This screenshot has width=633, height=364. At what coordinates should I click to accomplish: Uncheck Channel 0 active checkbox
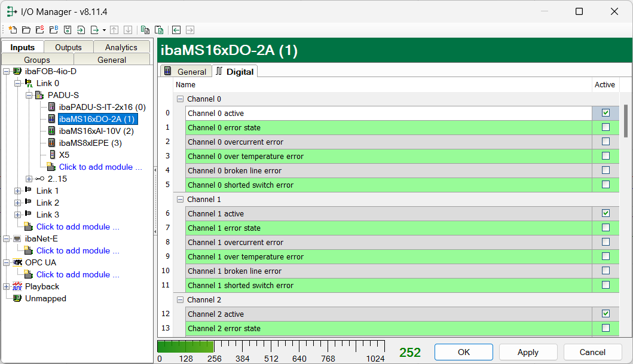pos(606,113)
